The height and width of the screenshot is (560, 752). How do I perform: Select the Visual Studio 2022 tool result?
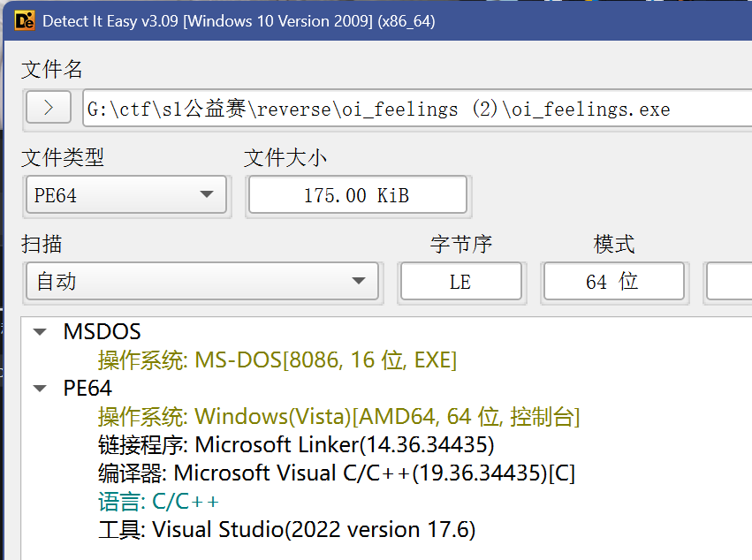pyautogui.click(x=286, y=529)
